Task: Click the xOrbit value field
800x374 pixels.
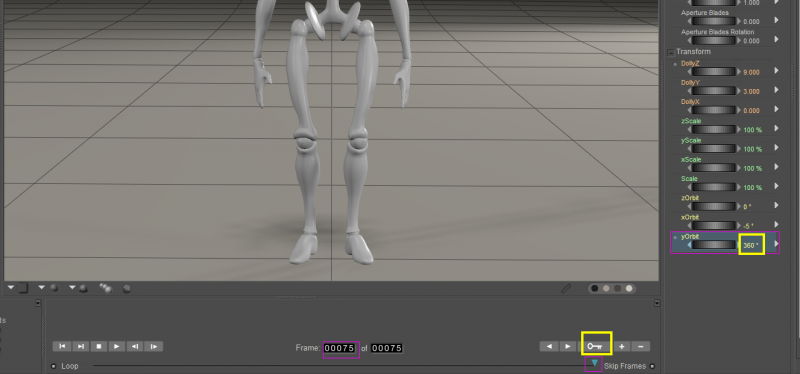Action: click(x=749, y=226)
